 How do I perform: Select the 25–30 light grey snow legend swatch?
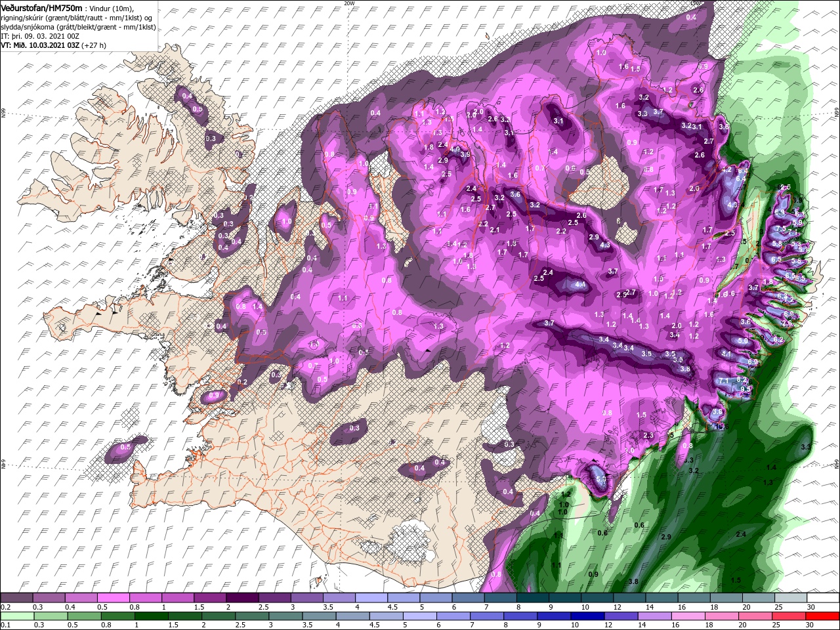791,598
